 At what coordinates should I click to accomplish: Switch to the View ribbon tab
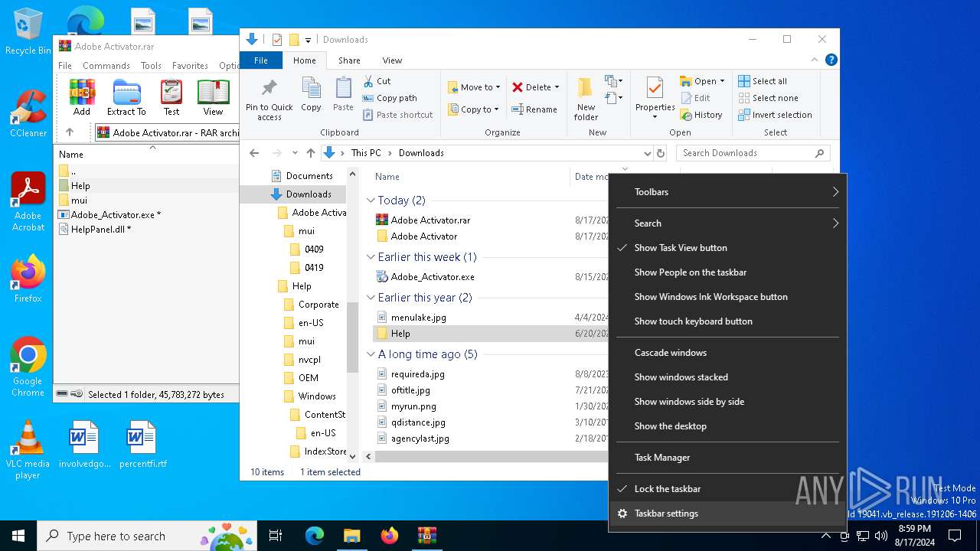coord(392,60)
